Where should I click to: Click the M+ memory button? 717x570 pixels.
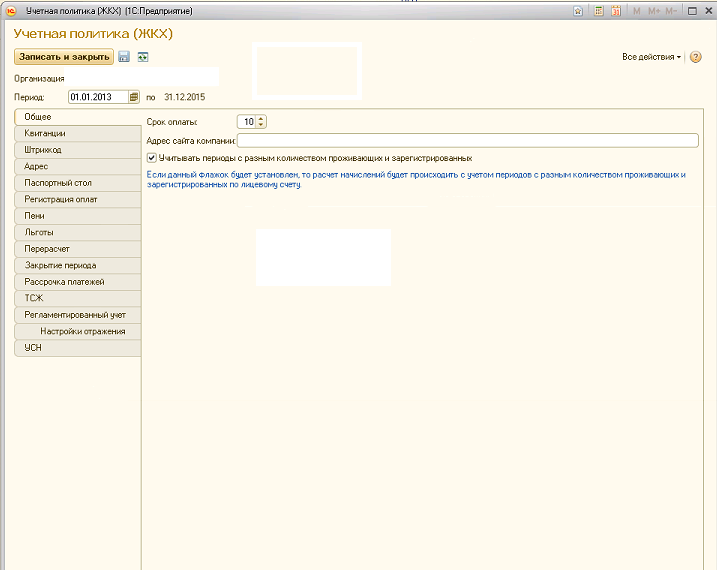tap(654, 10)
